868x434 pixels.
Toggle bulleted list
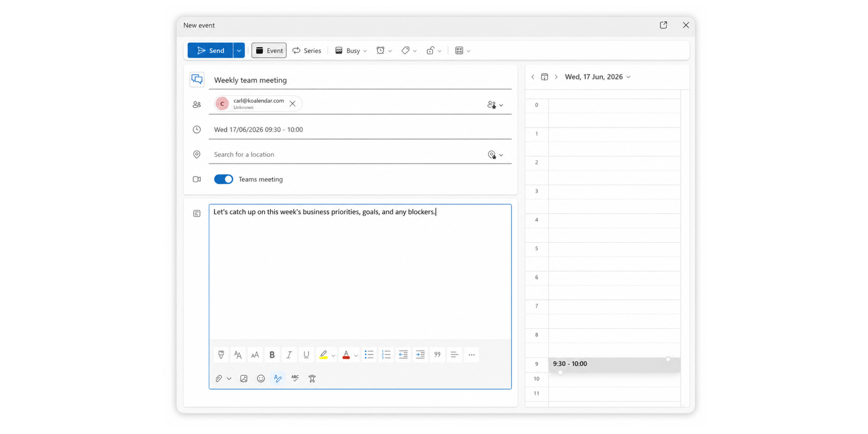[369, 355]
